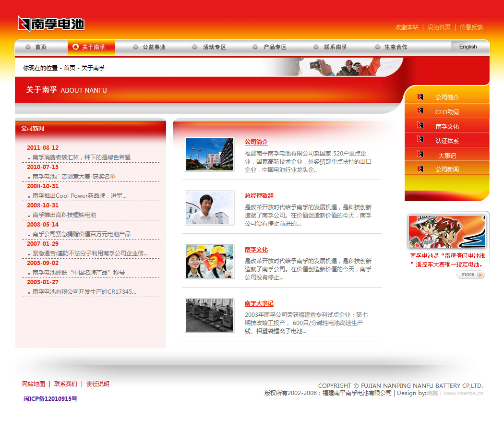Click the 南孚文化 heading link in main content
The height and width of the screenshot is (433, 504).
click(256, 250)
